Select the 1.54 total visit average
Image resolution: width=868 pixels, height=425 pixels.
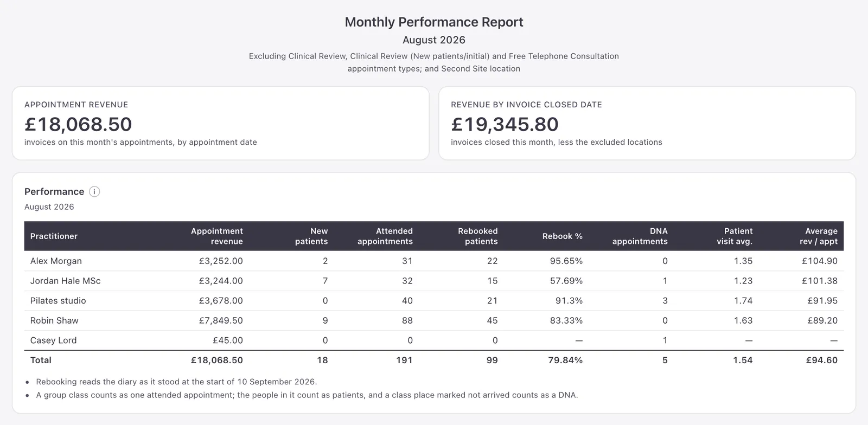pyautogui.click(x=743, y=360)
